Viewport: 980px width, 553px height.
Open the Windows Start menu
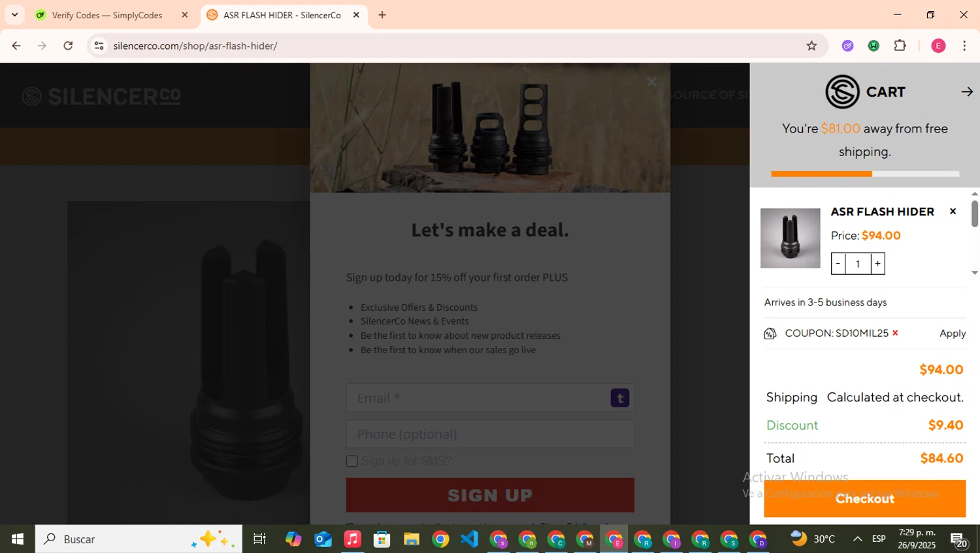click(18, 539)
